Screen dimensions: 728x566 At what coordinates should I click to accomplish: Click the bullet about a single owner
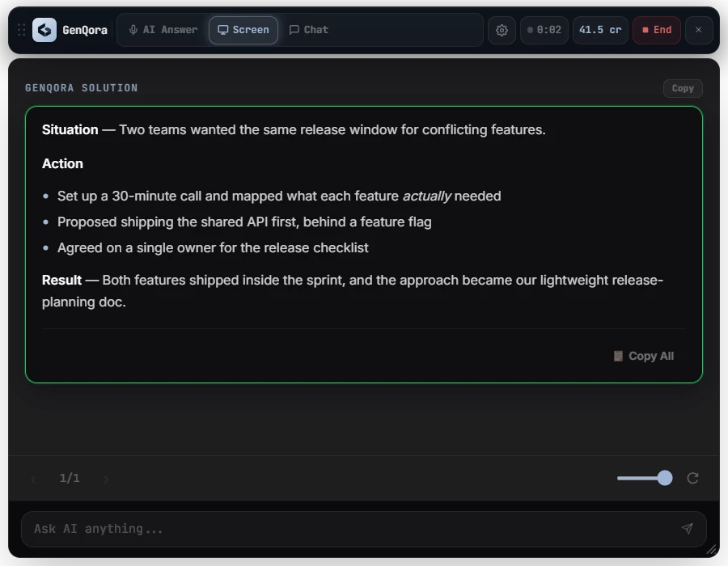(213, 247)
